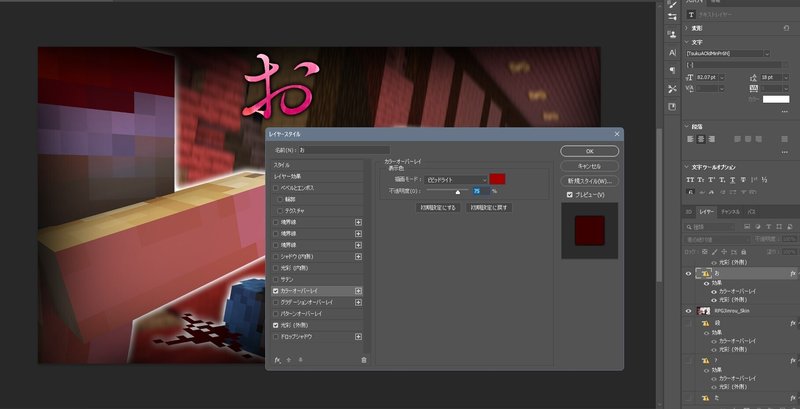
Task: Enable the ベベルとエンボス checkbox
Action: pyautogui.click(x=276, y=188)
